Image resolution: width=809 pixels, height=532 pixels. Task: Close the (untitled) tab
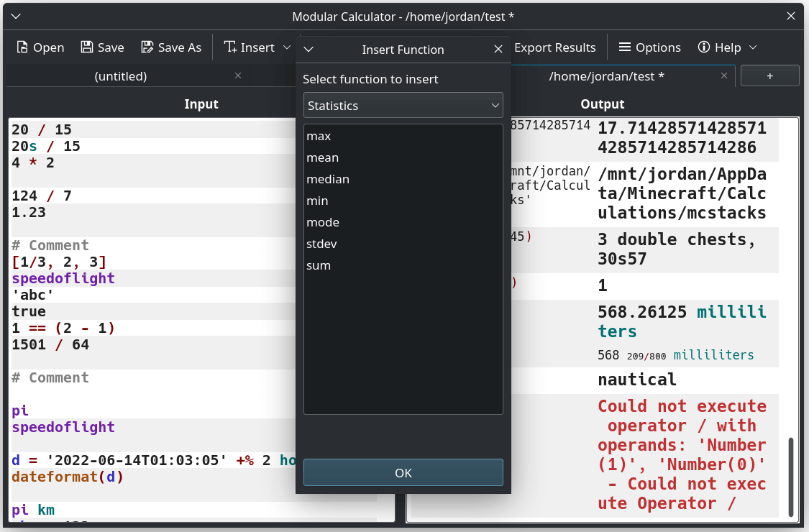tap(238, 75)
